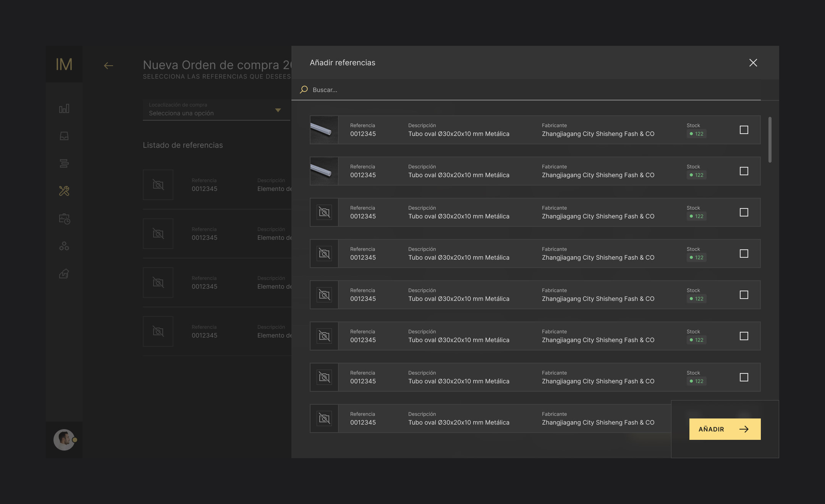Click the eighth row's no-image placeholder icon
The image size is (825, 504).
point(324,418)
